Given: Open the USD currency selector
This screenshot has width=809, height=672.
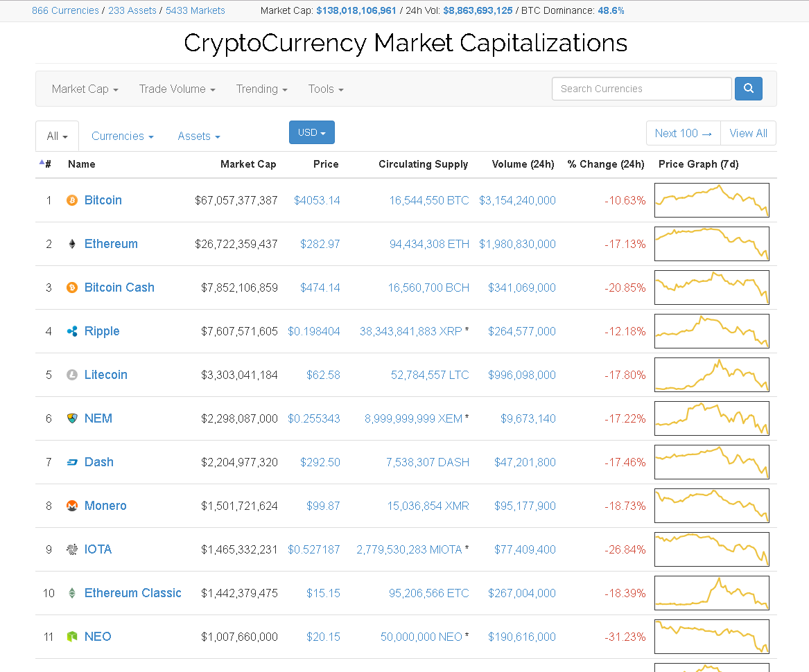Looking at the screenshot, I should (x=311, y=132).
